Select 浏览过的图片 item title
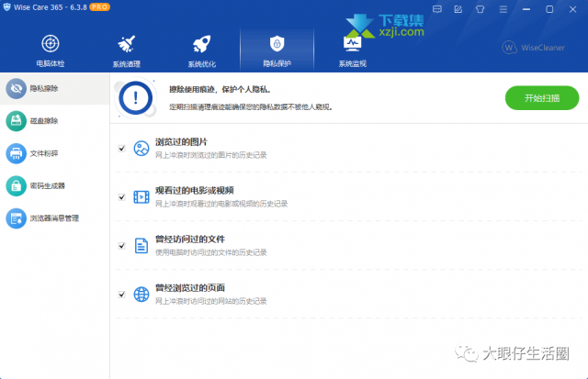588x379 pixels. pyautogui.click(x=181, y=142)
